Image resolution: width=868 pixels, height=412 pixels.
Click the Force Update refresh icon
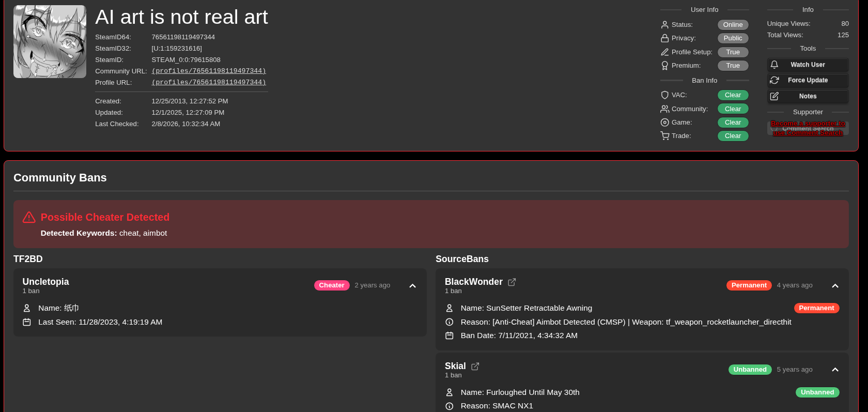[x=774, y=80]
